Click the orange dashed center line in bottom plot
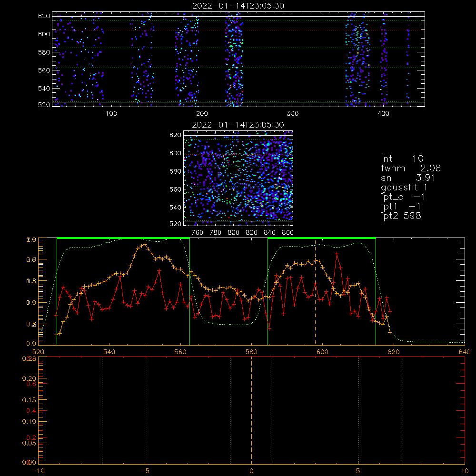476x476 pixels. 251,410
